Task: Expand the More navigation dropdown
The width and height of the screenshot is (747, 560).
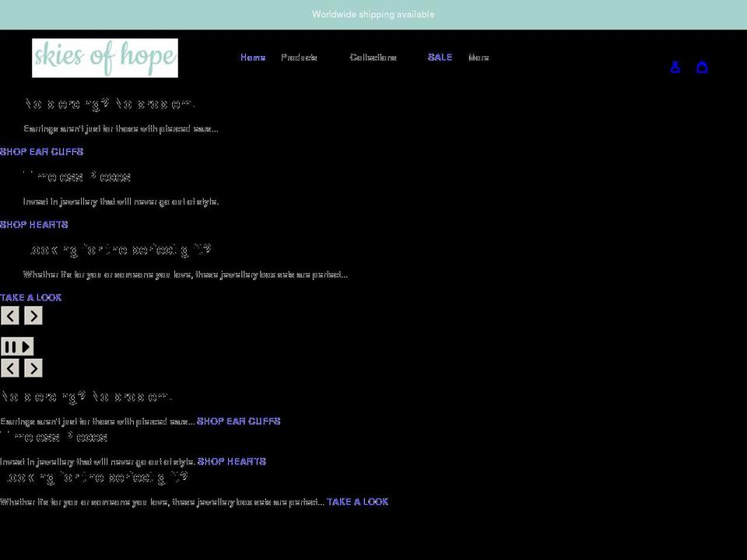Action: point(478,57)
